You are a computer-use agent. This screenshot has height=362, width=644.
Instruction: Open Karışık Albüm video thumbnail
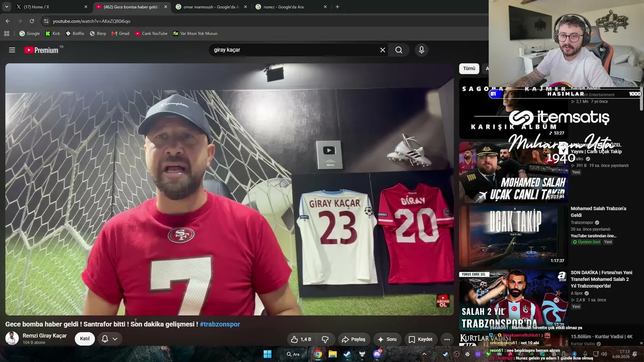(x=513, y=109)
